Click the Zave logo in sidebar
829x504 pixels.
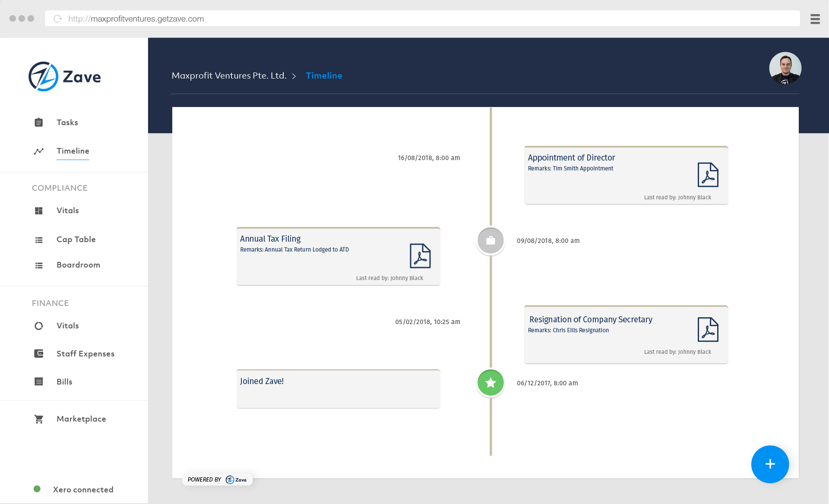coord(65,76)
